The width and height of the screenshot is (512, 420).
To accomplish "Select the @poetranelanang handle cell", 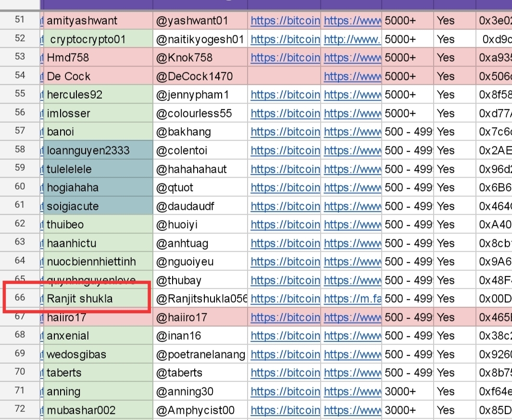I will point(200,355).
